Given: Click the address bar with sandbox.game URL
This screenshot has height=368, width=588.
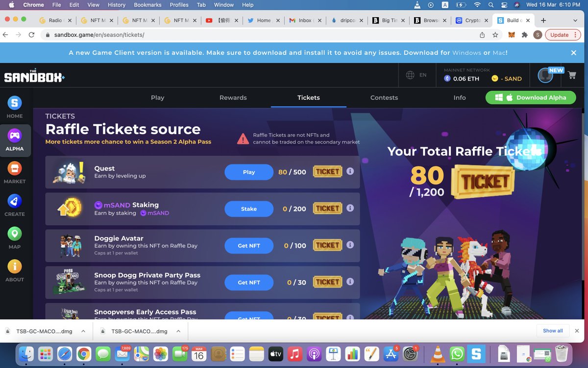Looking at the screenshot, I should (x=260, y=35).
